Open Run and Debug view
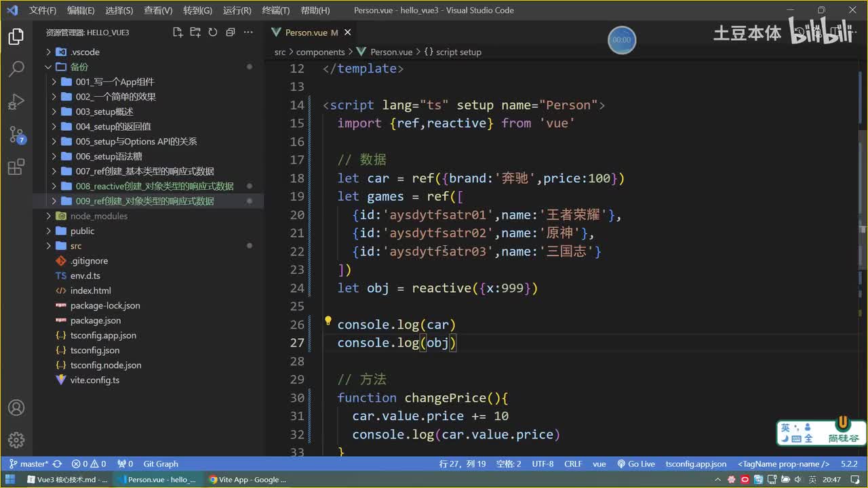868x488 pixels. 16,102
